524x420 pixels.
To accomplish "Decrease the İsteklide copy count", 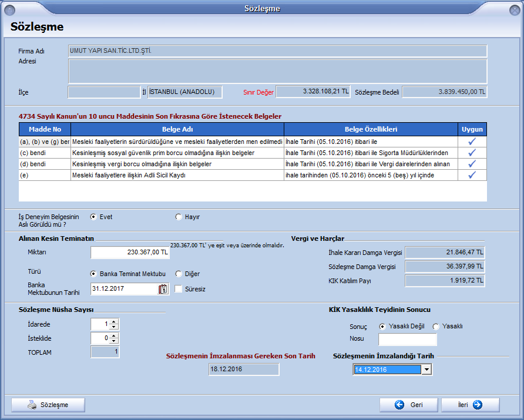I will [x=114, y=341].
